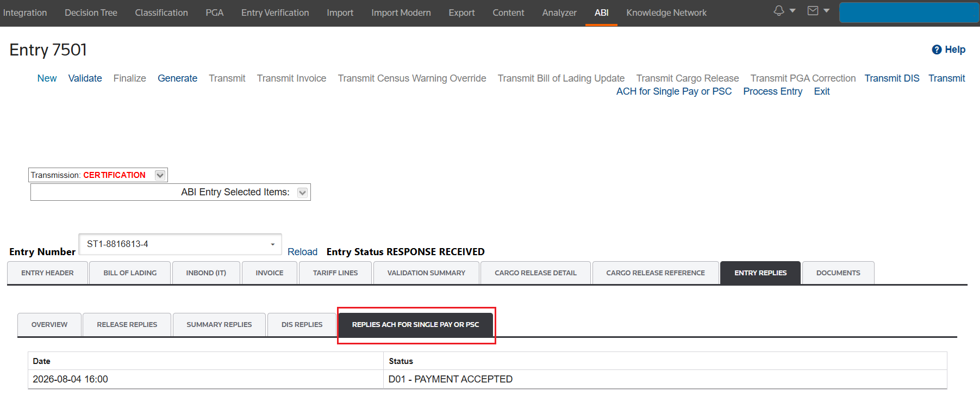This screenshot has height=395, width=980.
Task: Open the Validation Summary tab
Action: point(426,273)
